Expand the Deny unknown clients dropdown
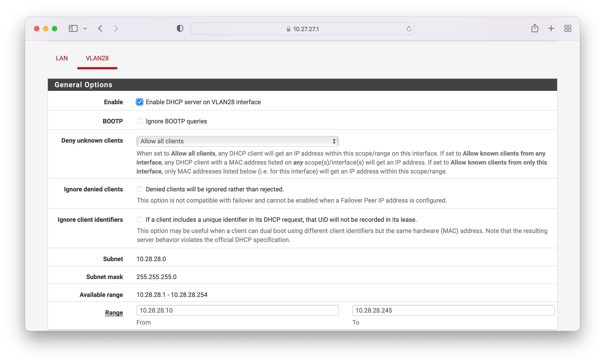 point(237,141)
